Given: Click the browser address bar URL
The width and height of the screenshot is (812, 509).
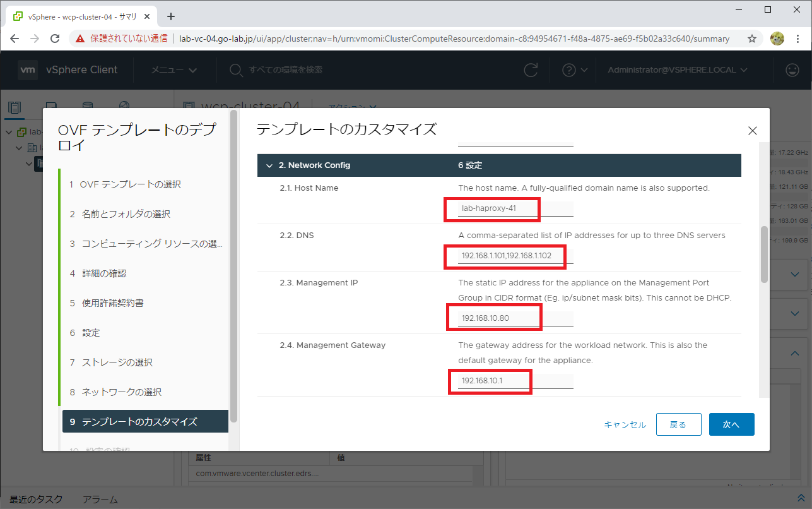Looking at the screenshot, I should tap(454, 39).
